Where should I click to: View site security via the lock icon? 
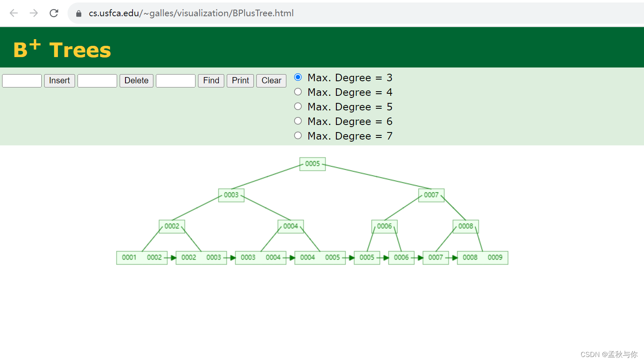click(x=79, y=13)
